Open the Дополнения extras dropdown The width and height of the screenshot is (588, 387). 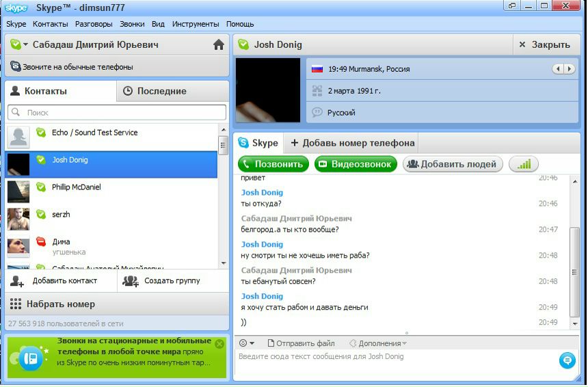(377, 343)
